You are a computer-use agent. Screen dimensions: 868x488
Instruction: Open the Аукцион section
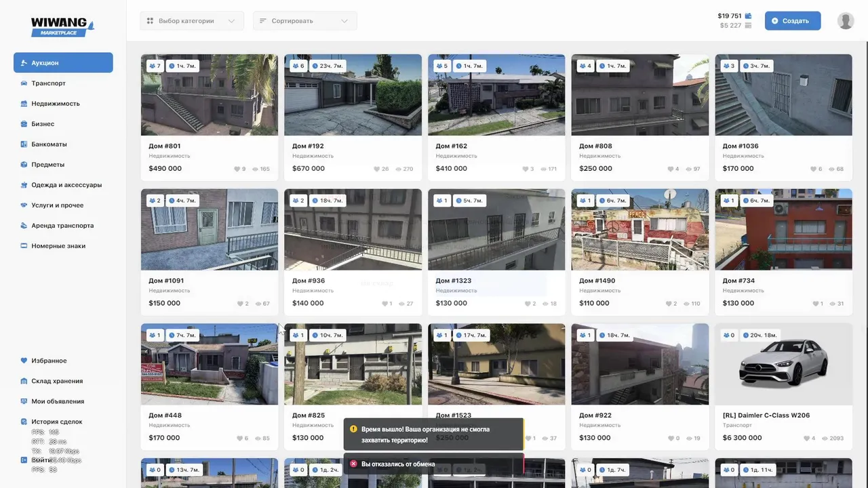point(63,62)
